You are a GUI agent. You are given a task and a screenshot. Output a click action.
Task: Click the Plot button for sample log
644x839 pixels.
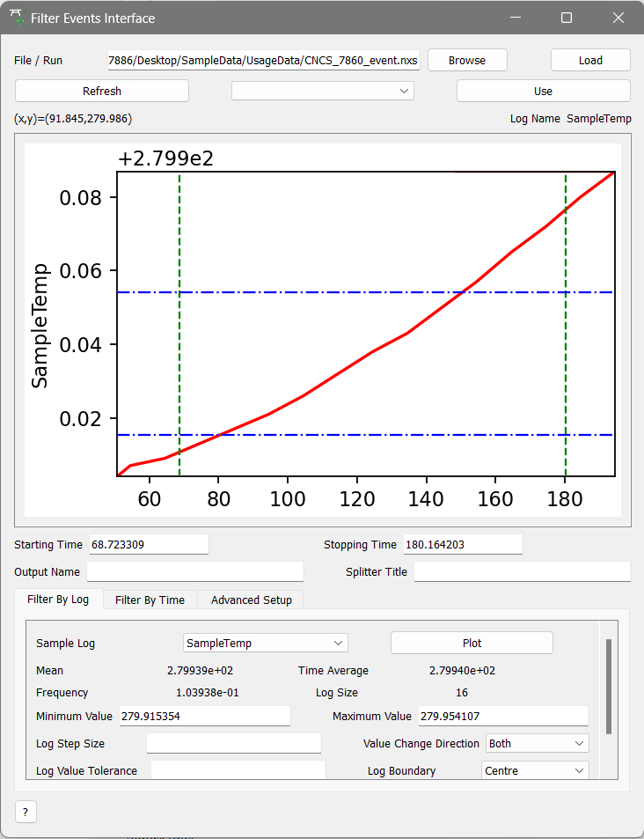pyautogui.click(x=472, y=644)
